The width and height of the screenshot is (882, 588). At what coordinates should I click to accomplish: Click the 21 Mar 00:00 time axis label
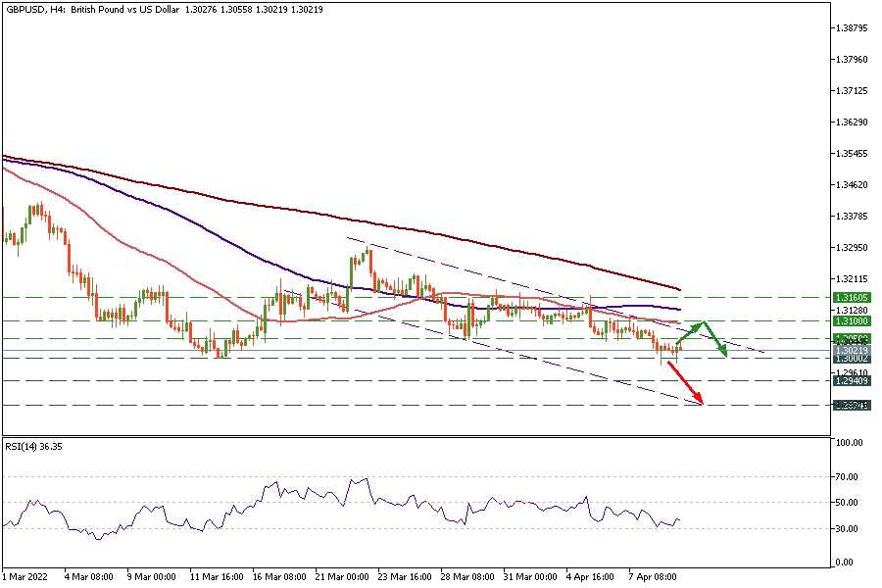(x=343, y=577)
